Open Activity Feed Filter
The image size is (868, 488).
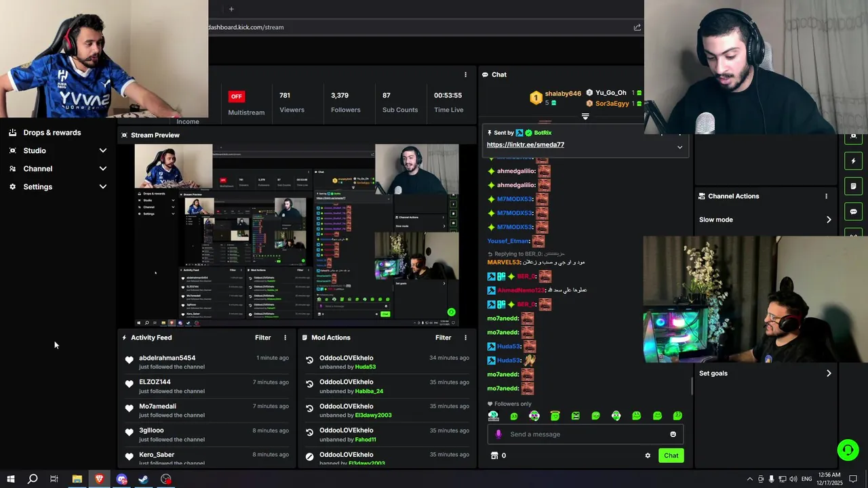click(x=262, y=338)
